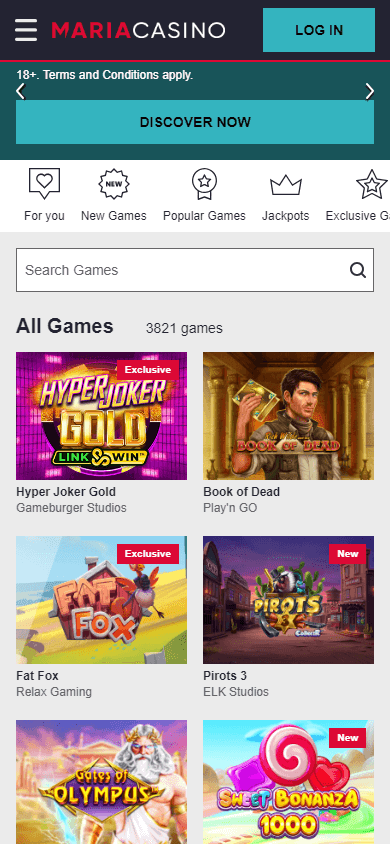Open Hyper Joker Gold game thumbnail
Screen dimensions: 390x844
coord(102,416)
